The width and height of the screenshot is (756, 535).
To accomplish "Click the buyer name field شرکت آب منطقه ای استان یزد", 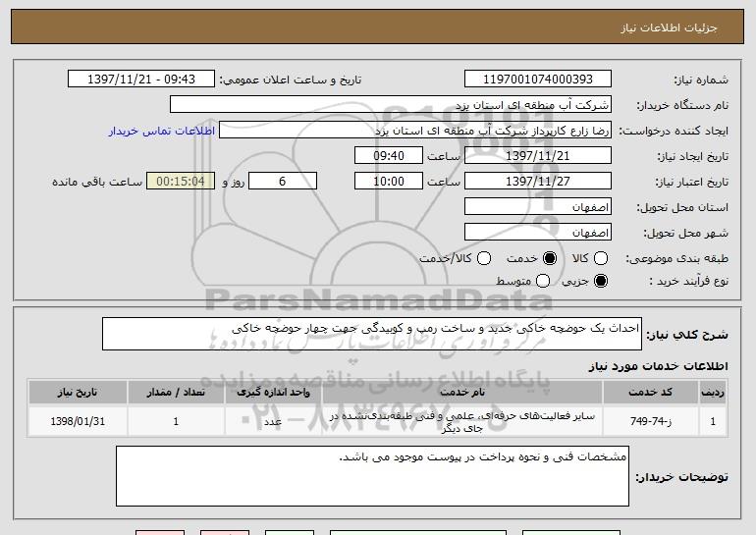I will click(391, 105).
